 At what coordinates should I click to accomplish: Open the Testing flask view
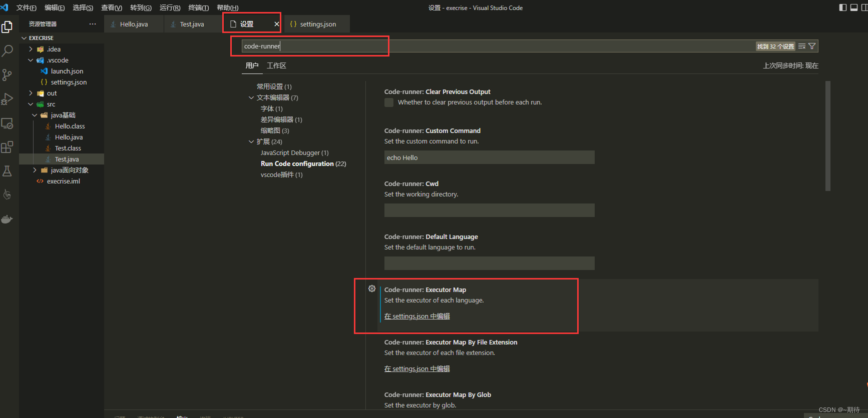click(x=7, y=171)
